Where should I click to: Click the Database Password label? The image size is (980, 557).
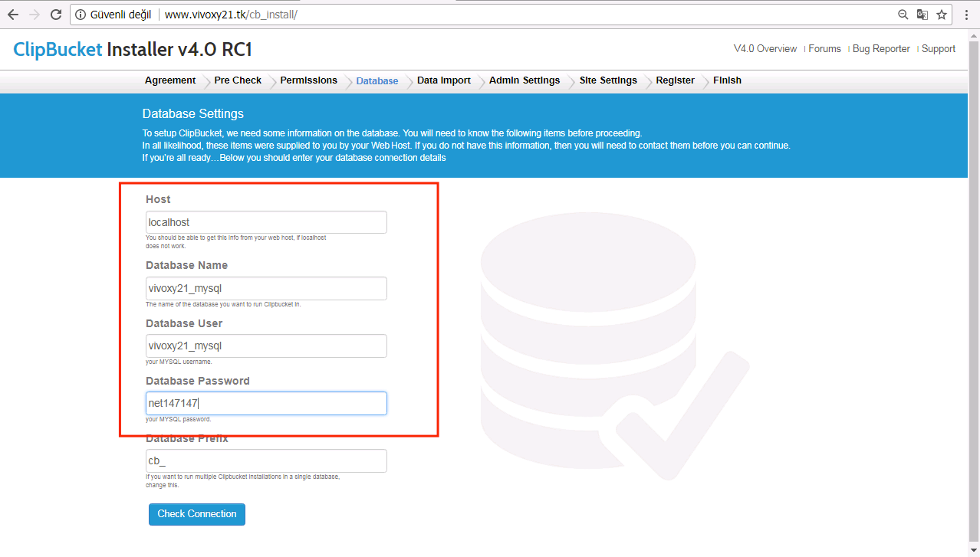(x=198, y=381)
